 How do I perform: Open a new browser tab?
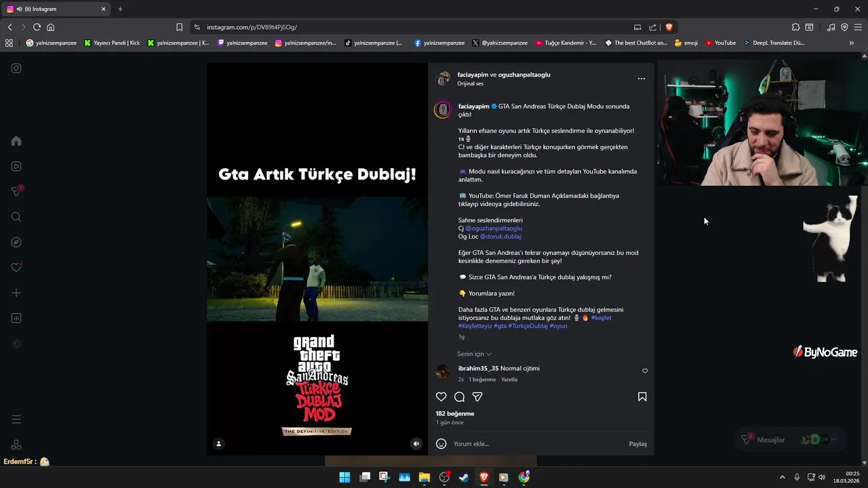click(120, 9)
